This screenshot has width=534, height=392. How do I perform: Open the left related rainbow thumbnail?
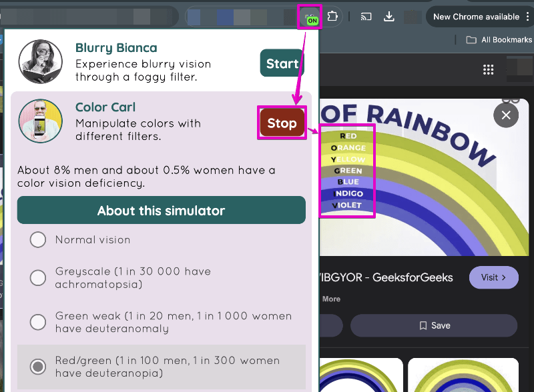pyautogui.click(x=361, y=375)
